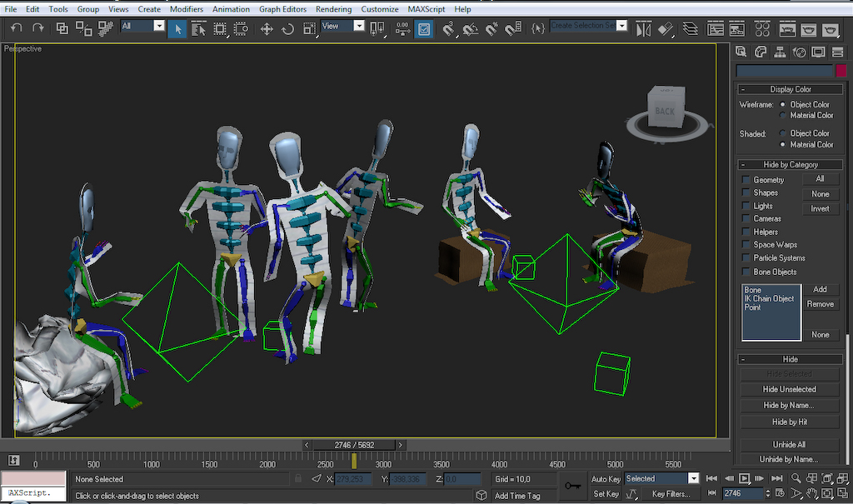Click the time slider 2746 / 5692 handle

point(353,445)
